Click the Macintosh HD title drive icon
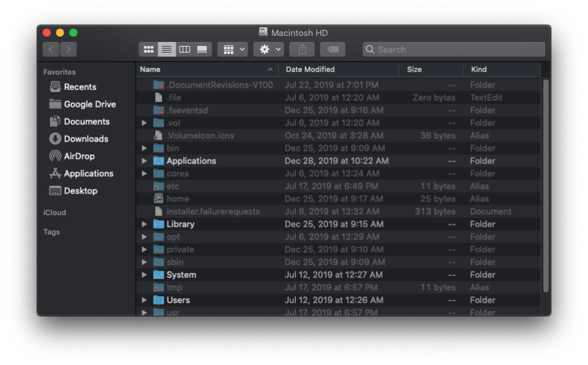The image size is (588, 365). click(x=263, y=33)
